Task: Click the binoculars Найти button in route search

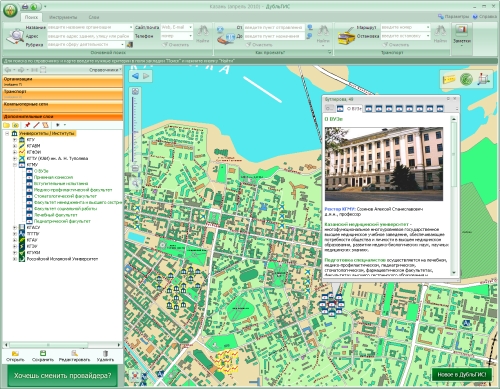Action: click(323, 34)
